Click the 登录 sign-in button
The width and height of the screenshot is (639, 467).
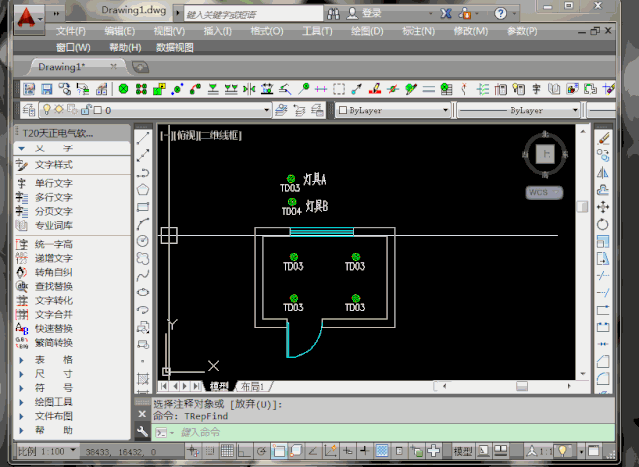[x=372, y=13]
